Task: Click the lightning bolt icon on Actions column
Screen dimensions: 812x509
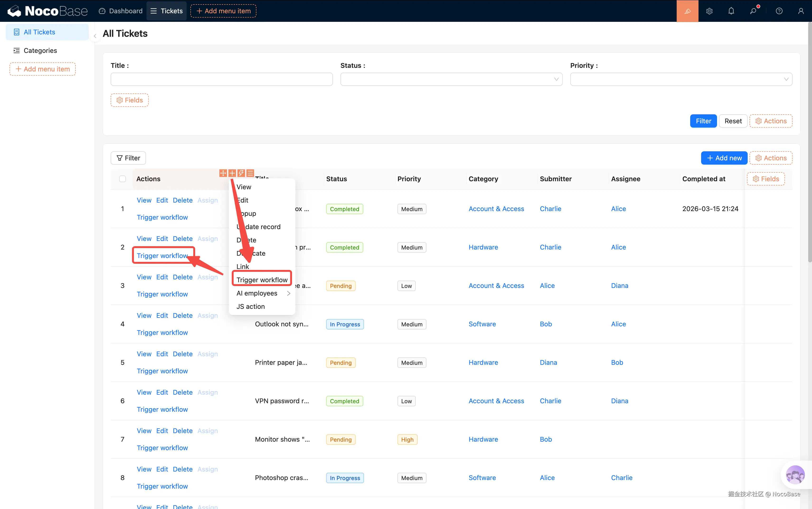Action: (241, 173)
